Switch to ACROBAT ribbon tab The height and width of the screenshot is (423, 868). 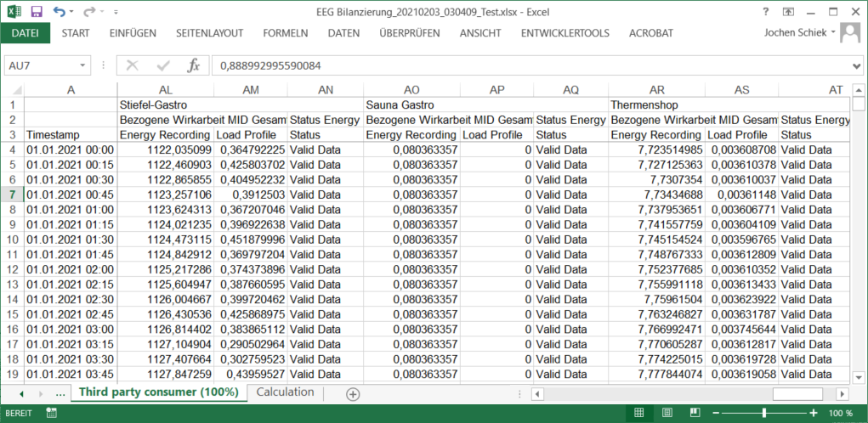click(x=651, y=33)
